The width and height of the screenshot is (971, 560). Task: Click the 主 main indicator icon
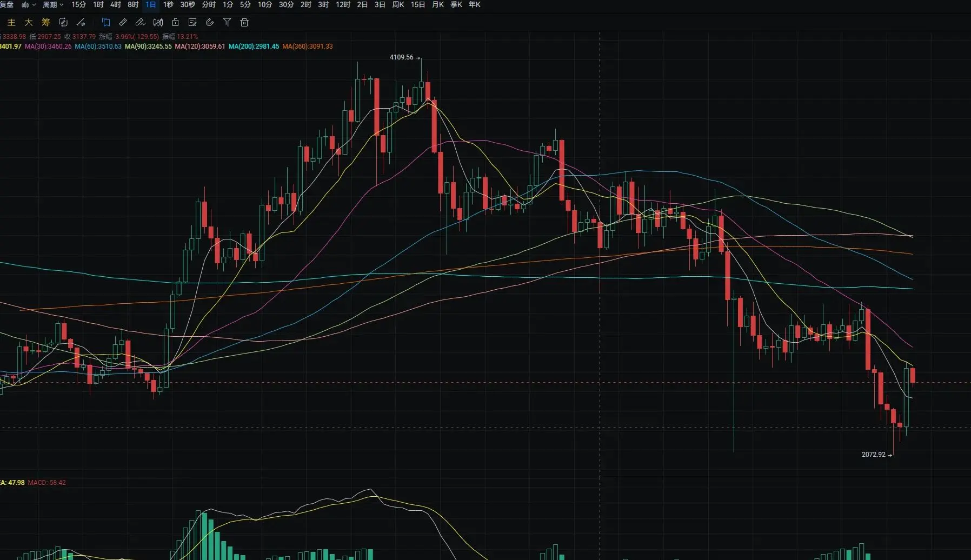[11, 23]
